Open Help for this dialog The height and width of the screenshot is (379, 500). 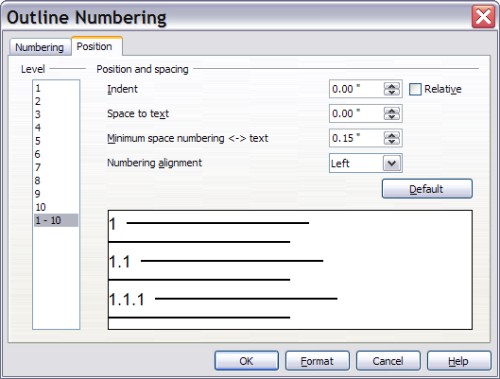click(459, 361)
